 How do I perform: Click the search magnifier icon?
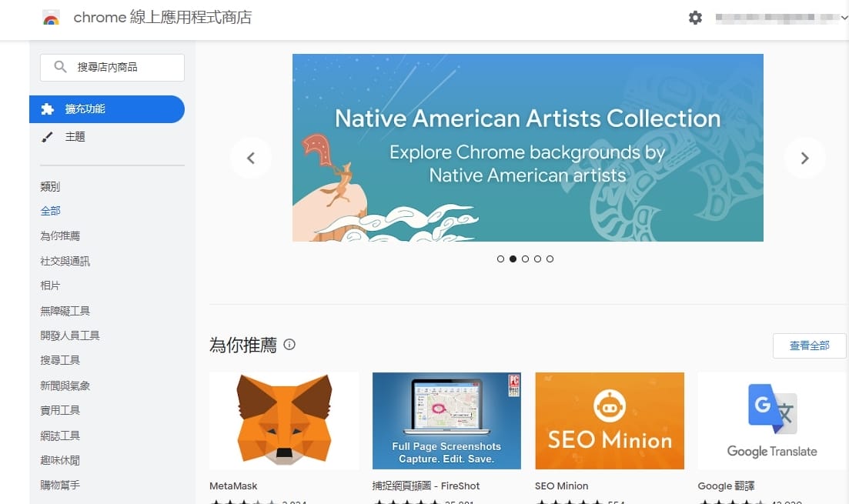pos(60,67)
